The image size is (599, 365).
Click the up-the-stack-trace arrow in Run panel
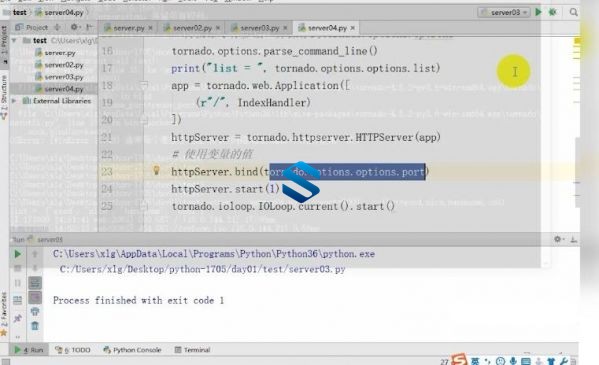(x=35, y=254)
